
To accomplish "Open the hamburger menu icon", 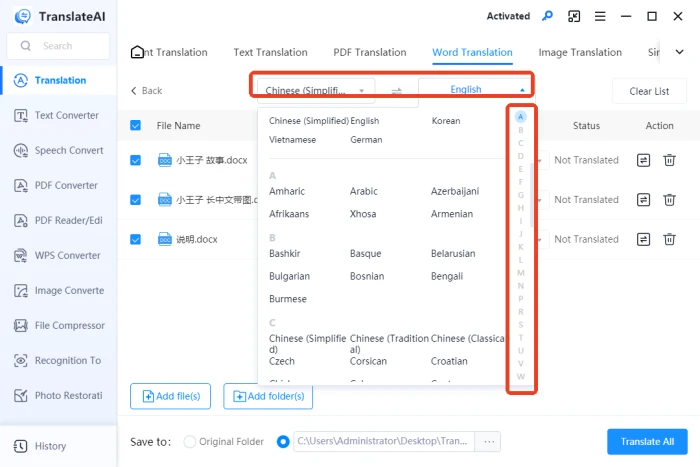I will pyautogui.click(x=600, y=17).
